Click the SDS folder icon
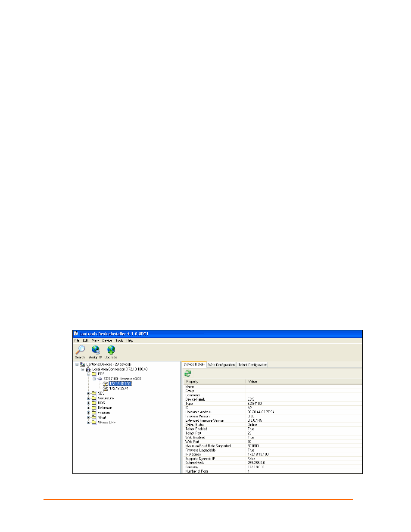 94,393
